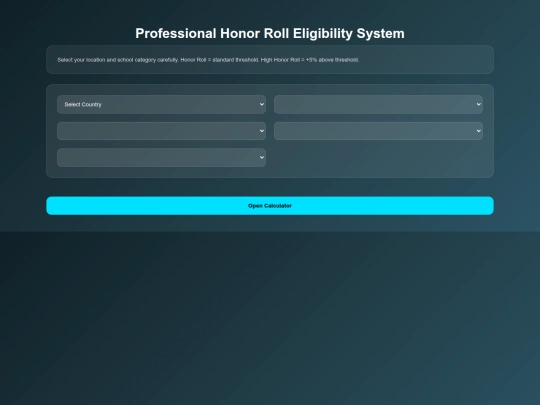Open the empty dropdown right of Select Country
Viewport: 540px width, 405px height.
[x=378, y=104]
